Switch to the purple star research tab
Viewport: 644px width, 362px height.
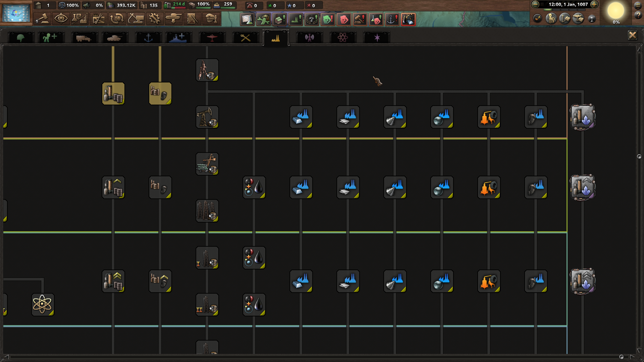point(377,38)
